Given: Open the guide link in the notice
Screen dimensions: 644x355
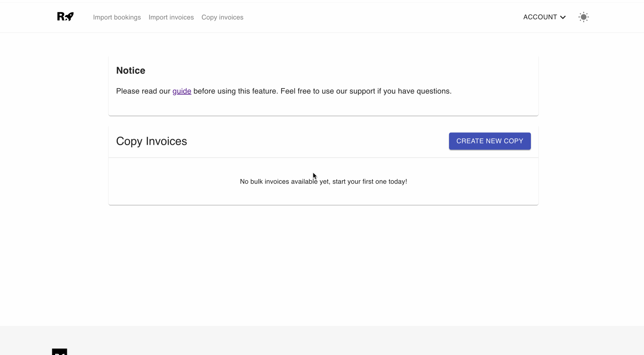Looking at the screenshot, I should pos(182,91).
